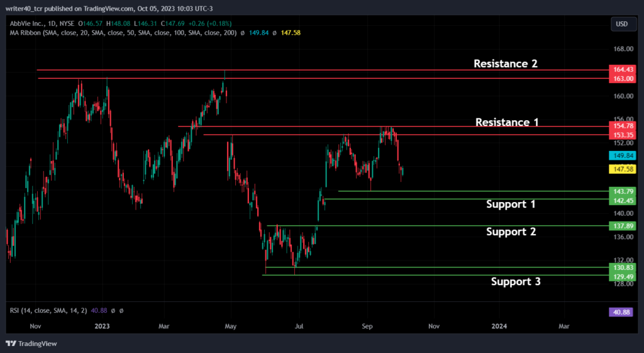Select the Support 2 text annotation
644x353 pixels.
511,232
